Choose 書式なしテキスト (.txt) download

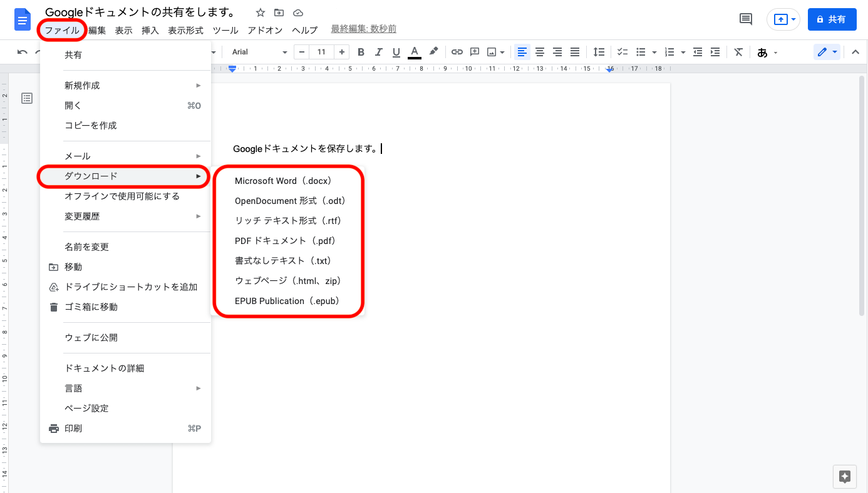click(x=288, y=261)
